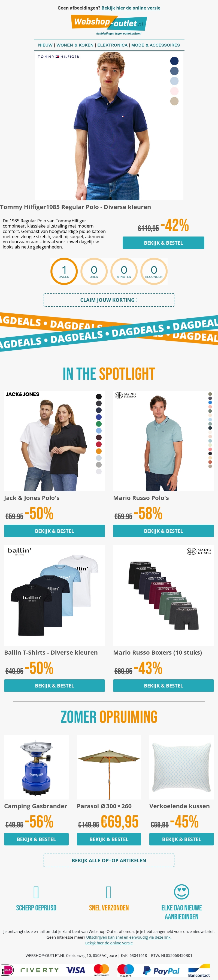The height and width of the screenshot is (980, 218).
Task: Click CLAIM JOUW KORTING button
Action: point(109,300)
